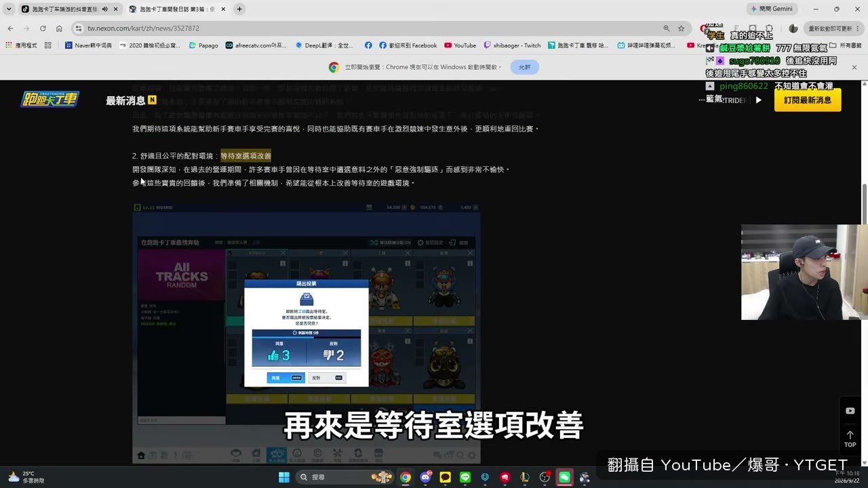Screen dimensions: 868x488
Task: Switch to the 跑跑卡丁車開發日誌 tab
Action: (x=178, y=9)
